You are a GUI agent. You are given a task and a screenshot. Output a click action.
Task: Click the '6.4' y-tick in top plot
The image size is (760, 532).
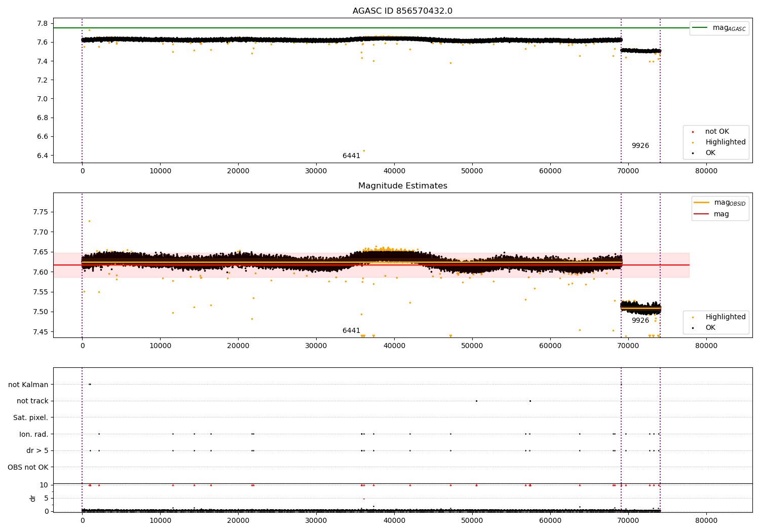pyautogui.click(x=43, y=156)
